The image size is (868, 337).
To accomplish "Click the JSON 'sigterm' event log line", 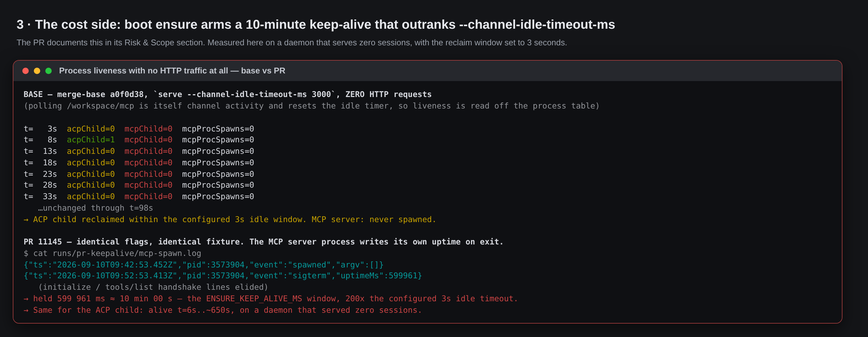I will click(223, 276).
